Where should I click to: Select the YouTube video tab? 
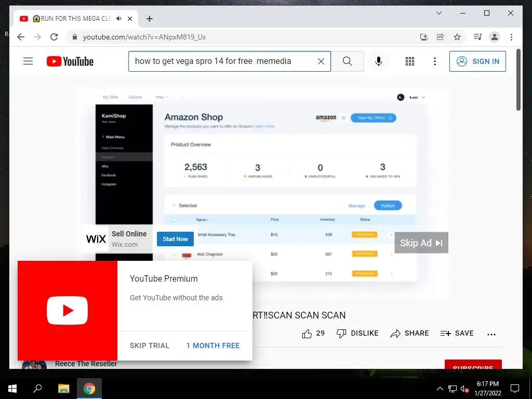coord(76,19)
